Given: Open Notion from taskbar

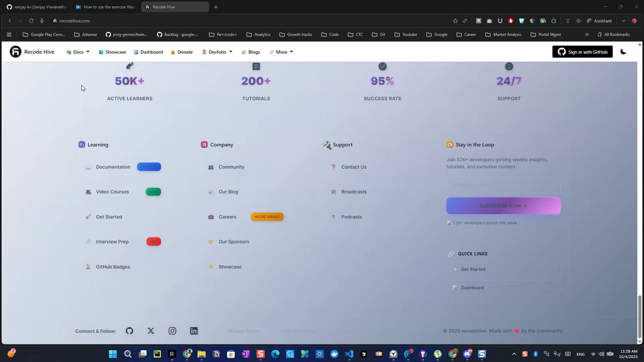Looking at the screenshot, I should [216, 354].
